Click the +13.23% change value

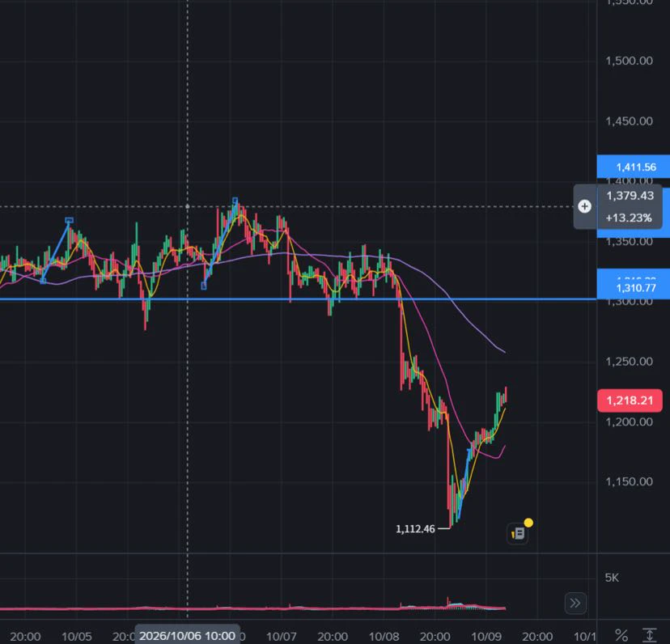point(629,218)
